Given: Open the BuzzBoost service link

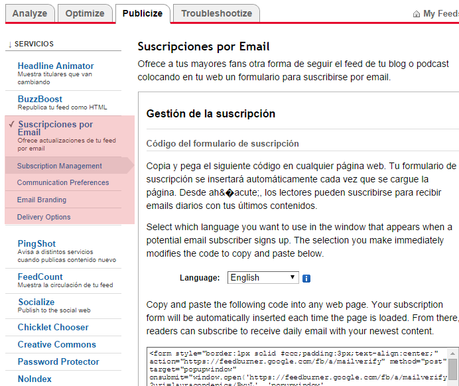Looking at the screenshot, I should point(40,99).
